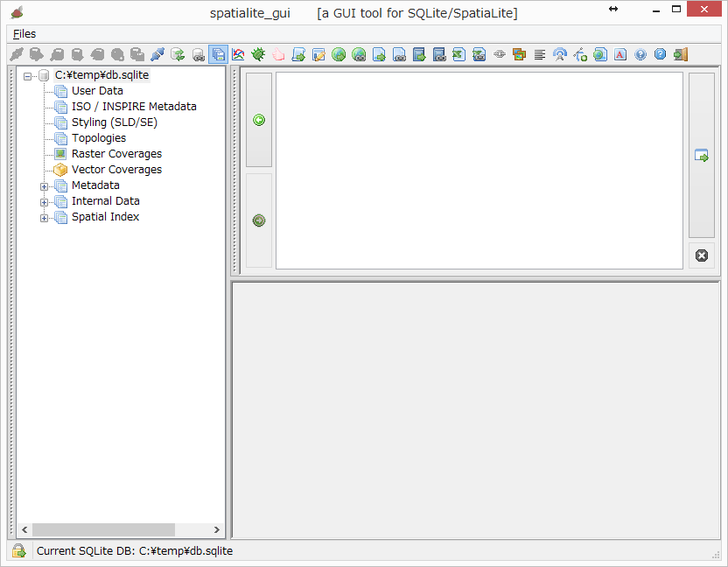728x567 pixels.
Task: Clear the SQL pane with the X button
Action: [x=701, y=255]
